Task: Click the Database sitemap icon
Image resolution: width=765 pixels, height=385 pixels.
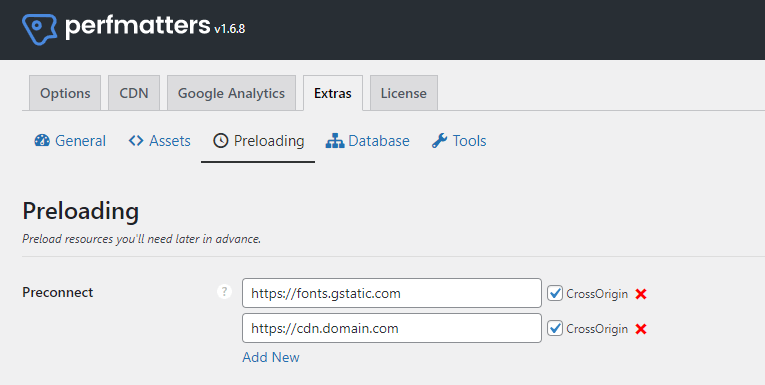Action: tap(335, 141)
